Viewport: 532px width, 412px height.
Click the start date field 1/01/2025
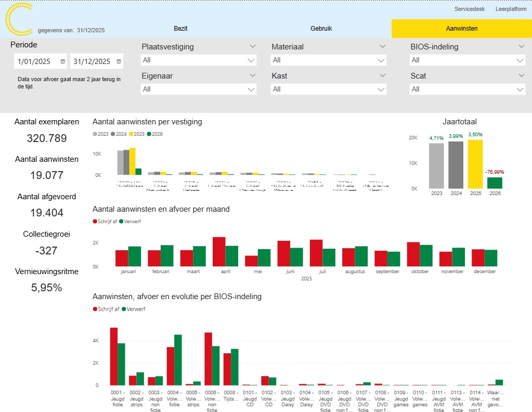click(x=34, y=61)
